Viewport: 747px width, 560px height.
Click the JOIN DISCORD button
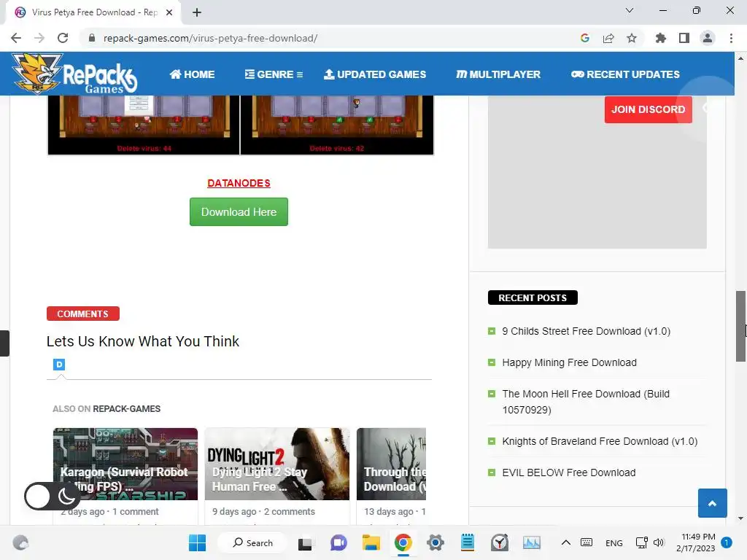click(648, 109)
